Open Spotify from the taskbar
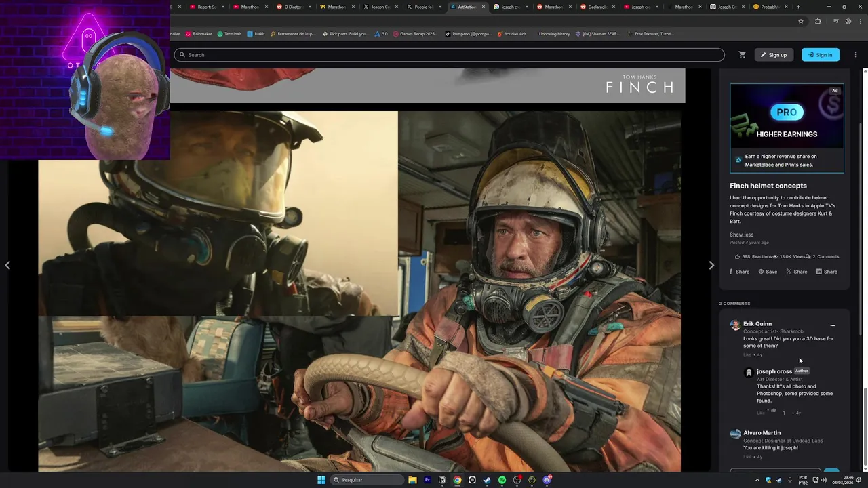 tap(502, 480)
